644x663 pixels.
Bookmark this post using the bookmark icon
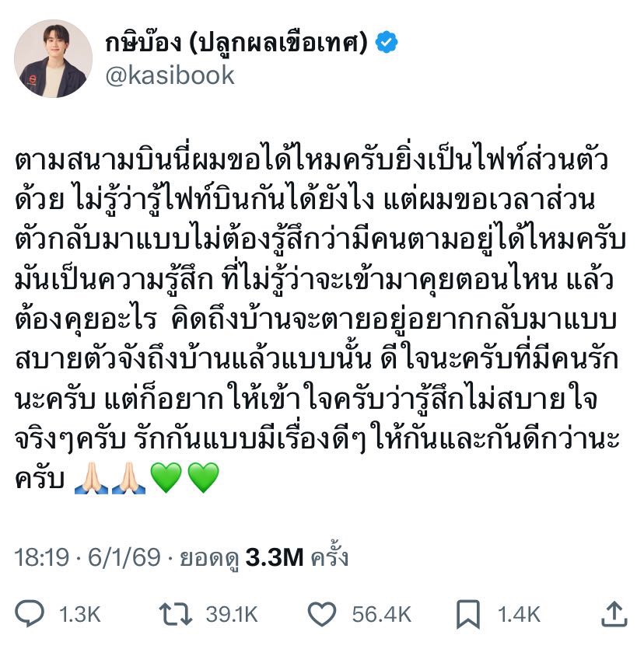pos(467,615)
